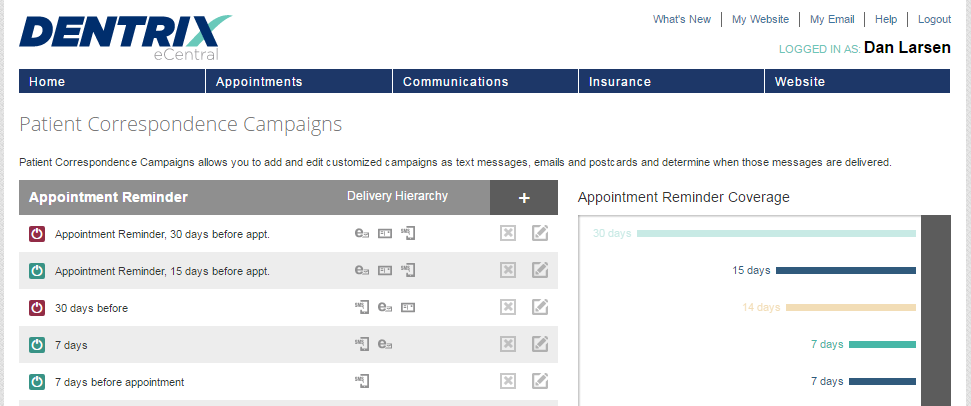
Task: Select 'Appointment Reminder, 15 days before appt.' text
Action: 162,271
